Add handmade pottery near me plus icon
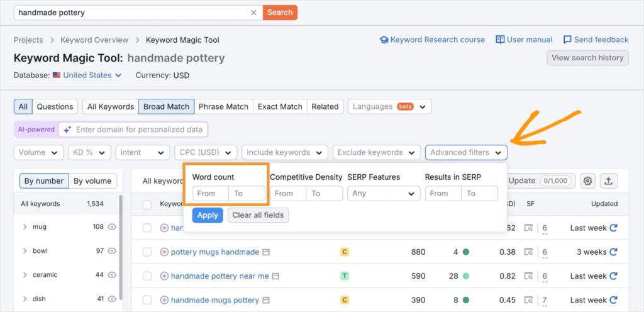644x312 pixels. [x=164, y=276]
